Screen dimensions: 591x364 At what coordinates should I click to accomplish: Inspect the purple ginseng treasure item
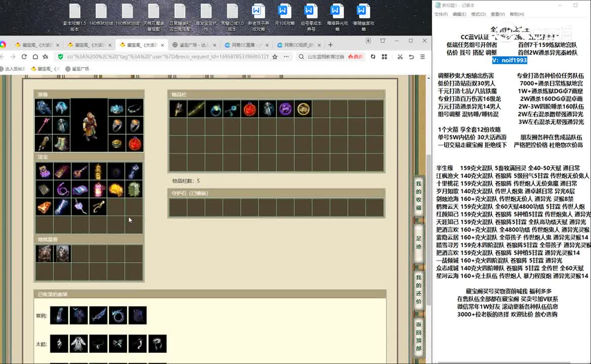click(80, 207)
